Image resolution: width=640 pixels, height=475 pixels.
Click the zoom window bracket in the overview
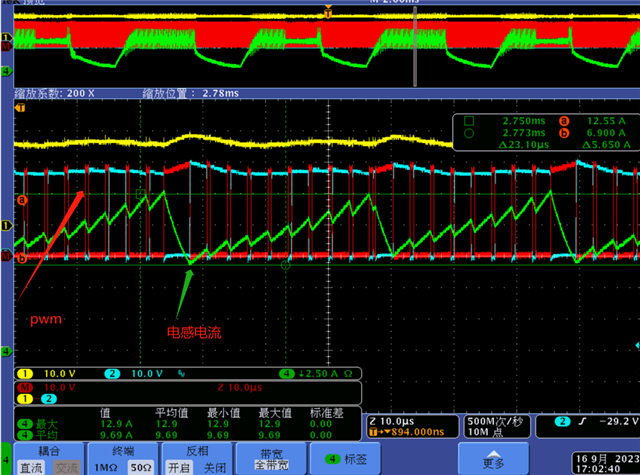[415, 47]
